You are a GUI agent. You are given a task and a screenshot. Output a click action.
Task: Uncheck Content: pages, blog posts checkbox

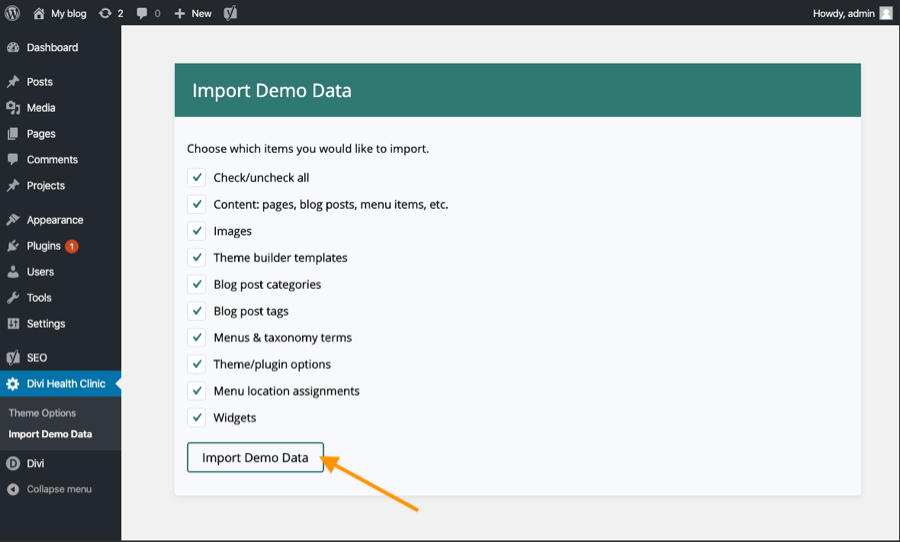click(x=196, y=204)
